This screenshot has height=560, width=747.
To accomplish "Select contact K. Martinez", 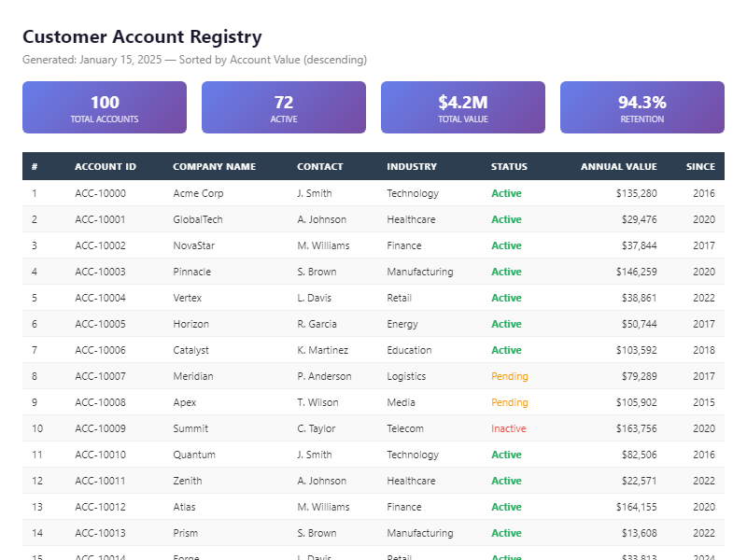I will point(322,350).
